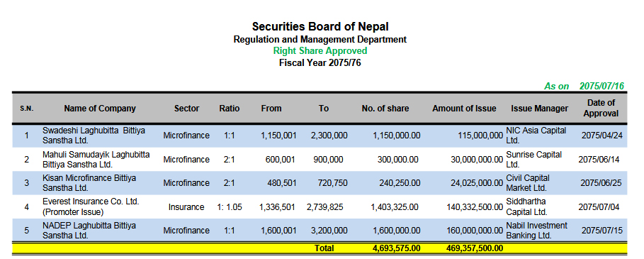Click ratio '2:1' in the Mahuli row
This screenshot has height=259, width=644.
[229, 160]
